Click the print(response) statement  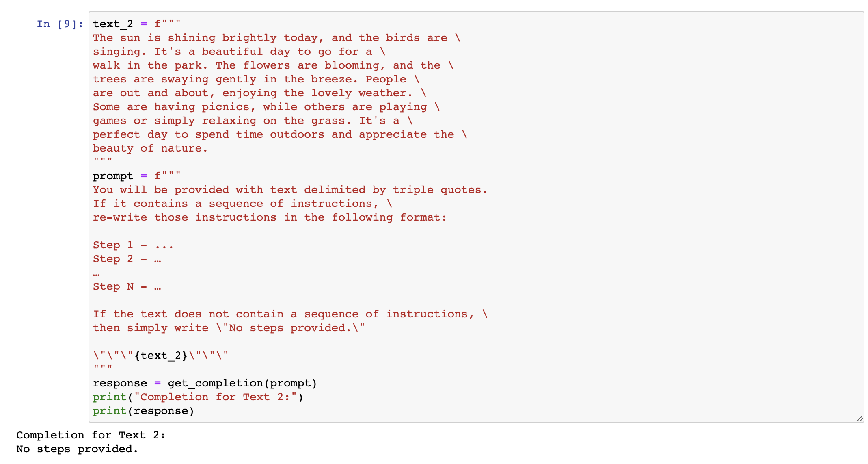pos(144,411)
